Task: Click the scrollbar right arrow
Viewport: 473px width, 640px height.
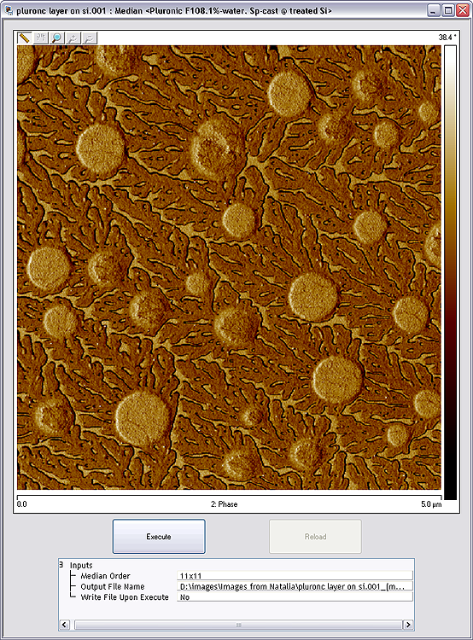Action: coord(407,624)
